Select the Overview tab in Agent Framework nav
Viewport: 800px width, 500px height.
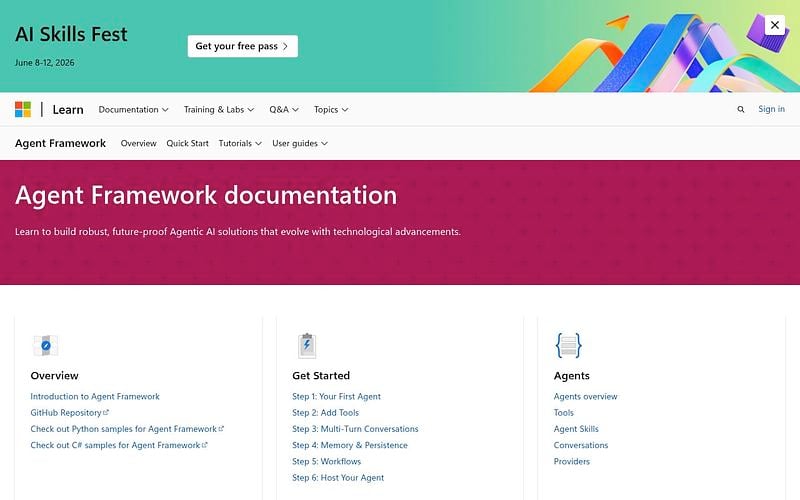click(138, 143)
